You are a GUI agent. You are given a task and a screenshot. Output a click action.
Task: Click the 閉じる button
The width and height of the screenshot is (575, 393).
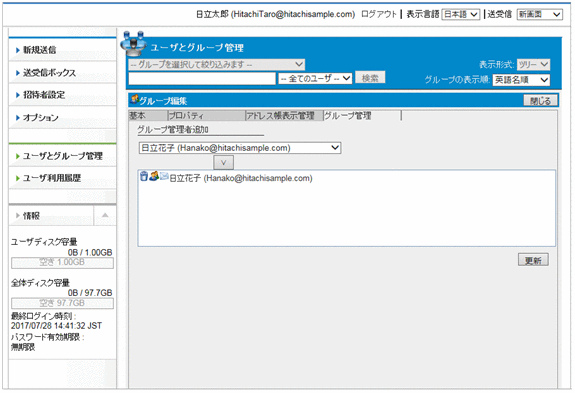(541, 100)
